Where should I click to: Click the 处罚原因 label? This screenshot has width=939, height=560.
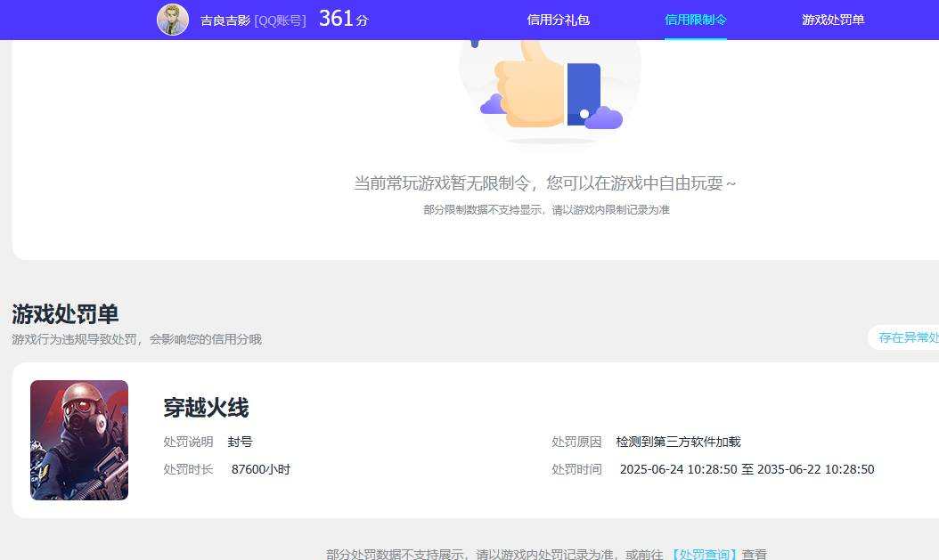(576, 442)
